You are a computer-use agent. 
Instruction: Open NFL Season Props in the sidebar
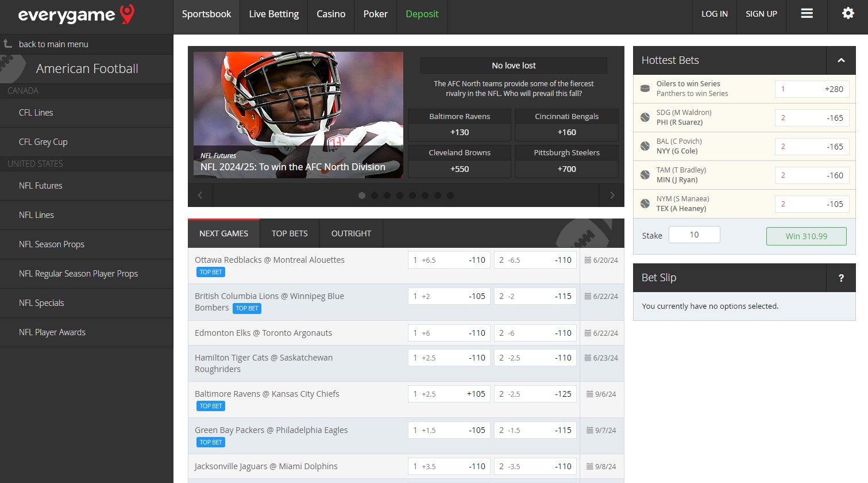pos(52,244)
